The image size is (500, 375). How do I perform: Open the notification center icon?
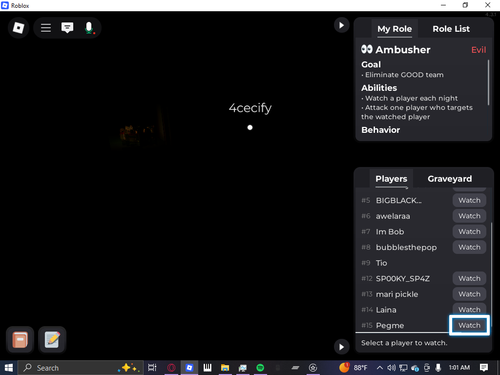tap(484, 368)
